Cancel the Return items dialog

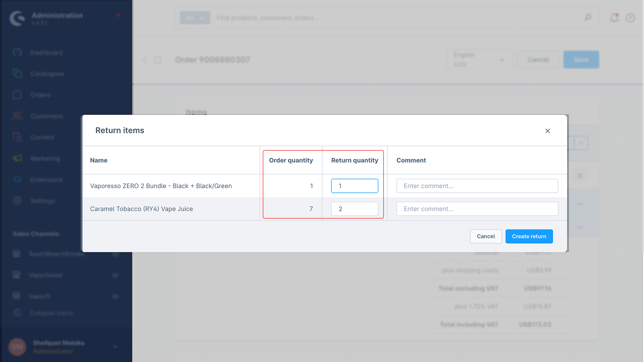click(485, 236)
